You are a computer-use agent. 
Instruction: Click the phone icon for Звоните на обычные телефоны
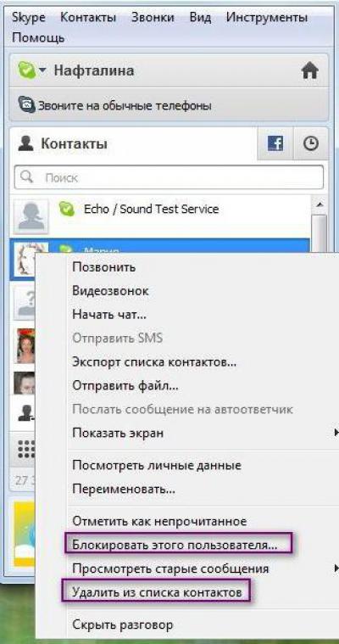27,105
